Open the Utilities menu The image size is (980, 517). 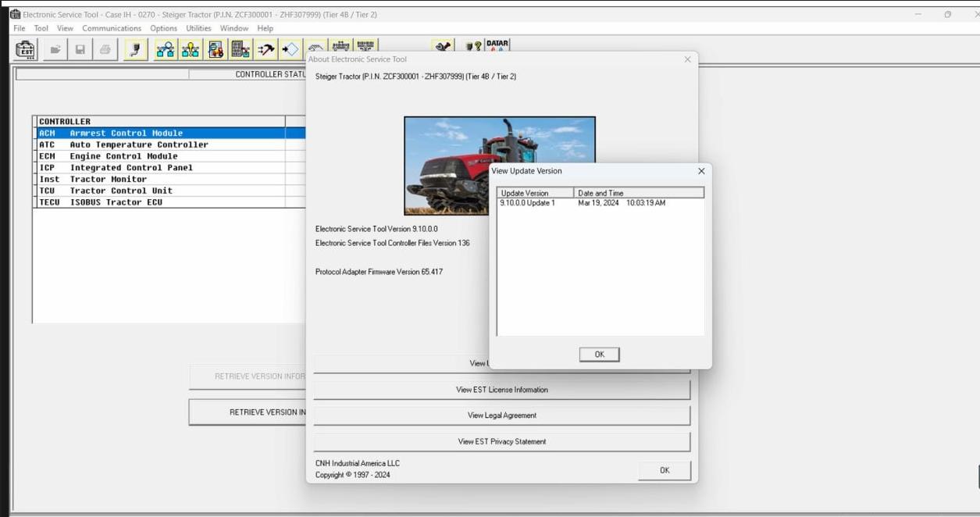coord(198,28)
